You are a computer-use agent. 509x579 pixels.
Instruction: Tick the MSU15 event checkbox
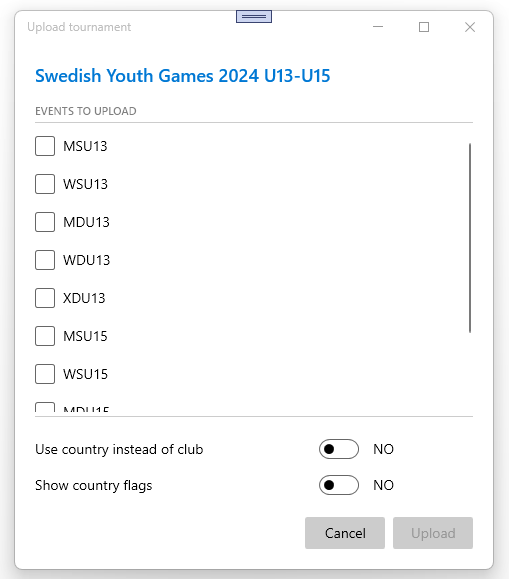(45, 336)
